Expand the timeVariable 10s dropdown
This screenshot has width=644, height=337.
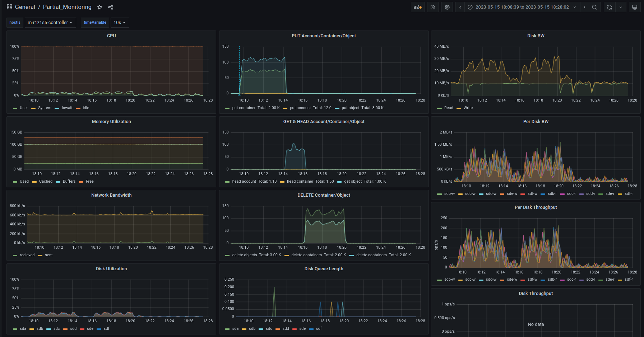tap(120, 23)
